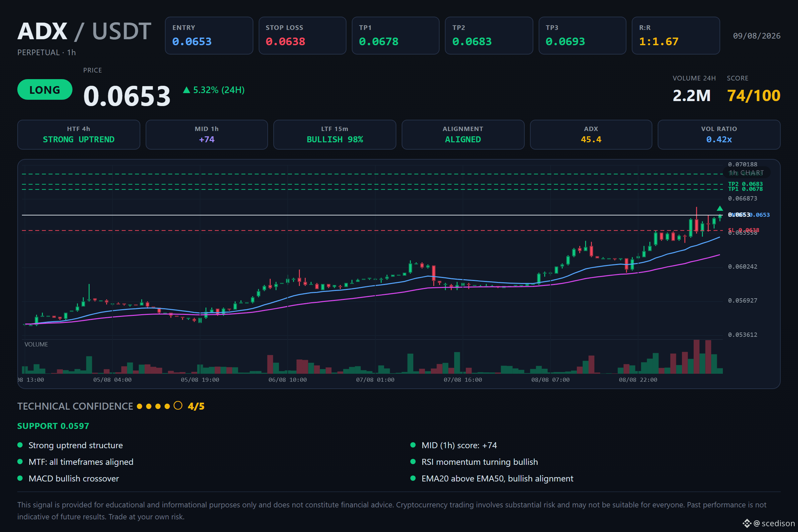Click the 07/08 01:00 time axis label

(x=375, y=380)
